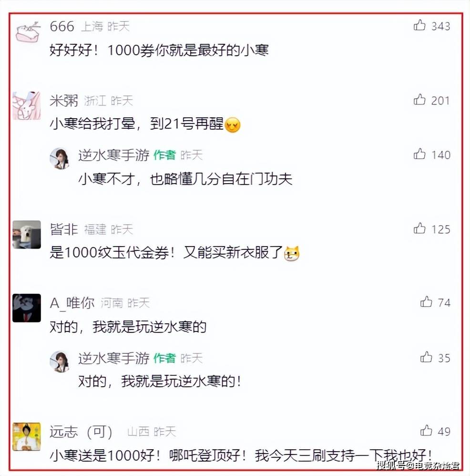Open 远志 (可)'s avatar

tap(27, 436)
